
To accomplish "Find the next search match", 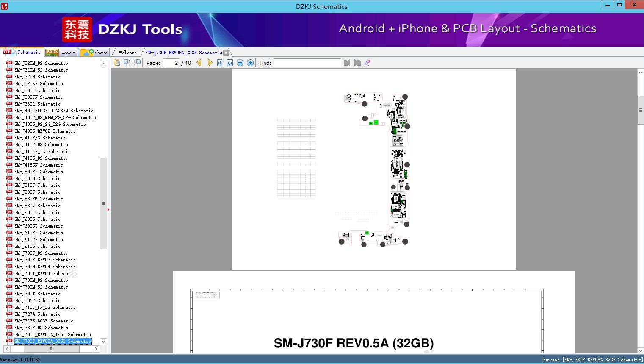I will 357,63.
